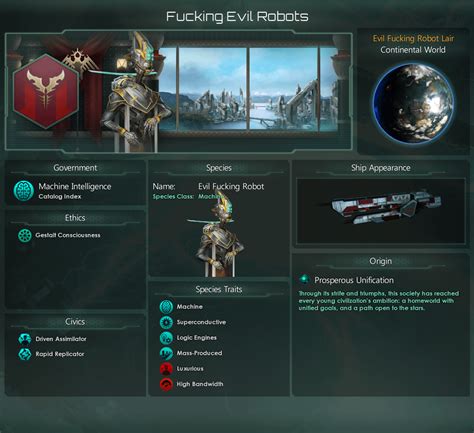This screenshot has width=474, height=433.
Task: Click the Superconductive trait icon
Action: coord(166,322)
